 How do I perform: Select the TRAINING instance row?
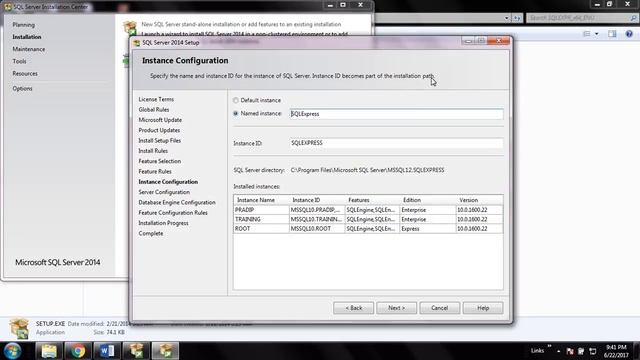(368, 219)
